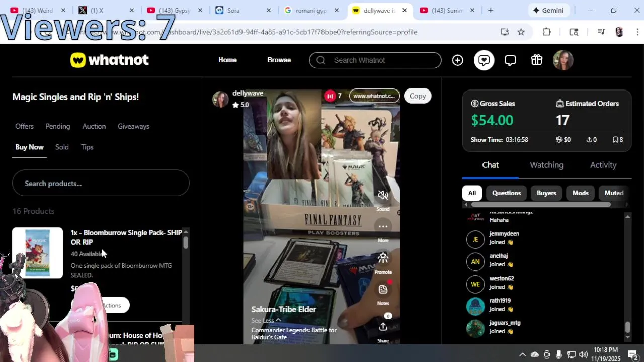Image resolution: width=644 pixels, height=362 pixels.
Task: Open Chrome media control icon
Action: coord(601,32)
